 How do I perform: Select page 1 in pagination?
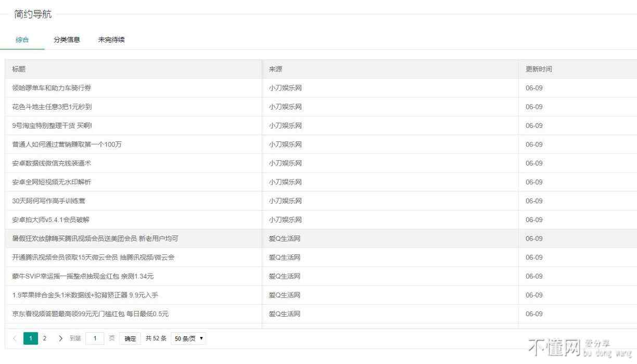pyautogui.click(x=31, y=339)
